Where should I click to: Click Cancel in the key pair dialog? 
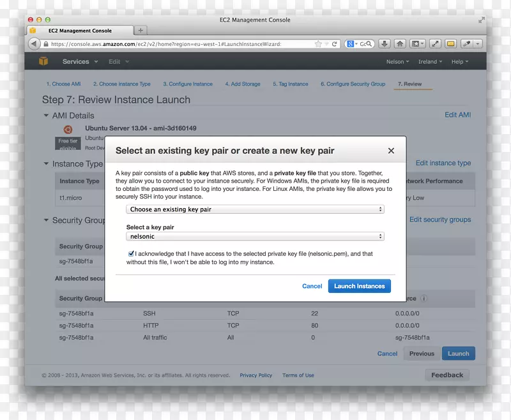[x=312, y=286]
